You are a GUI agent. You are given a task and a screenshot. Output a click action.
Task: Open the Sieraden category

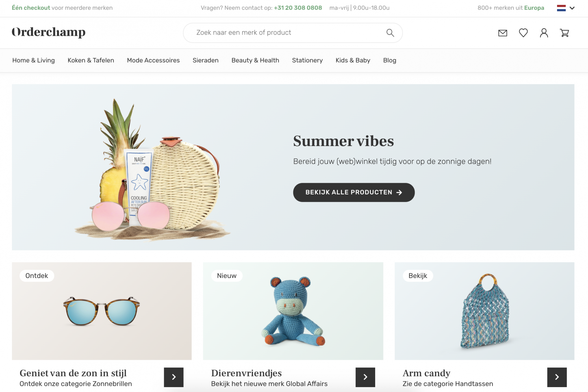point(205,60)
